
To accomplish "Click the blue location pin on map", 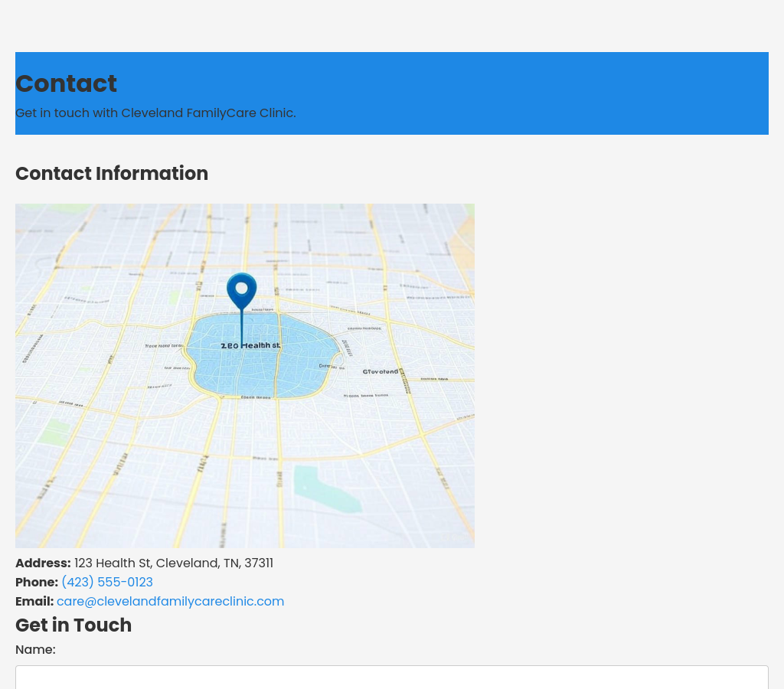I will click(x=242, y=291).
